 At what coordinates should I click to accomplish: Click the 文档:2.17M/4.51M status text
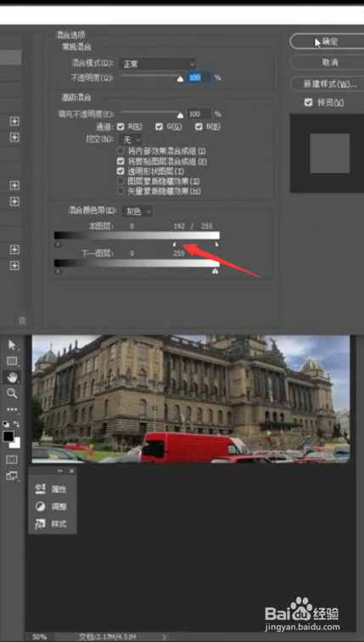107,637
